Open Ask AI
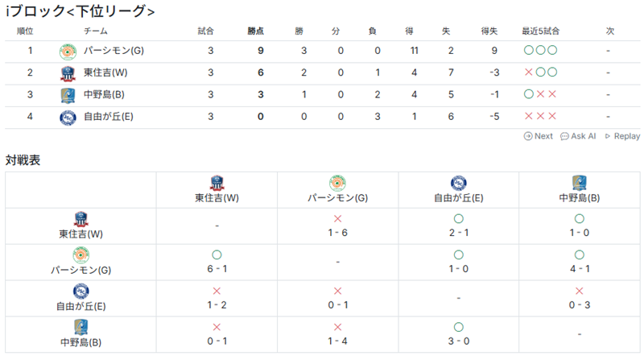This screenshot has width=644, height=360. (578, 136)
